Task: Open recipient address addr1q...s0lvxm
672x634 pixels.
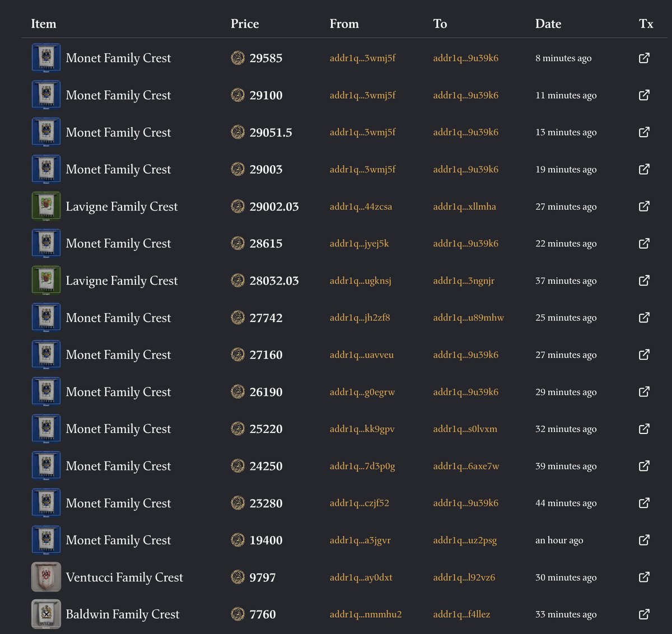Action: 465,429
